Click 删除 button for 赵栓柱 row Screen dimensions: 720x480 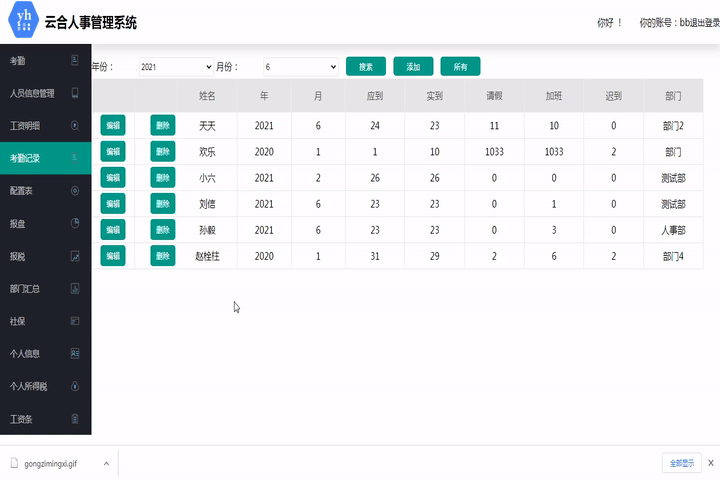tap(163, 255)
